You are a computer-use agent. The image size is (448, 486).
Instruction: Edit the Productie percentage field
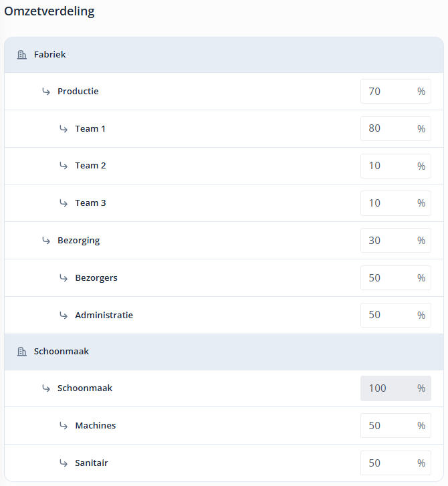[x=388, y=92]
